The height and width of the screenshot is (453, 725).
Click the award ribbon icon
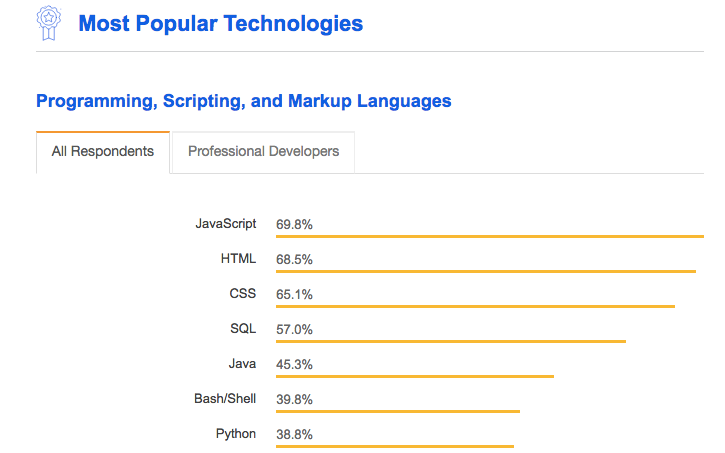(x=47, y=21)
